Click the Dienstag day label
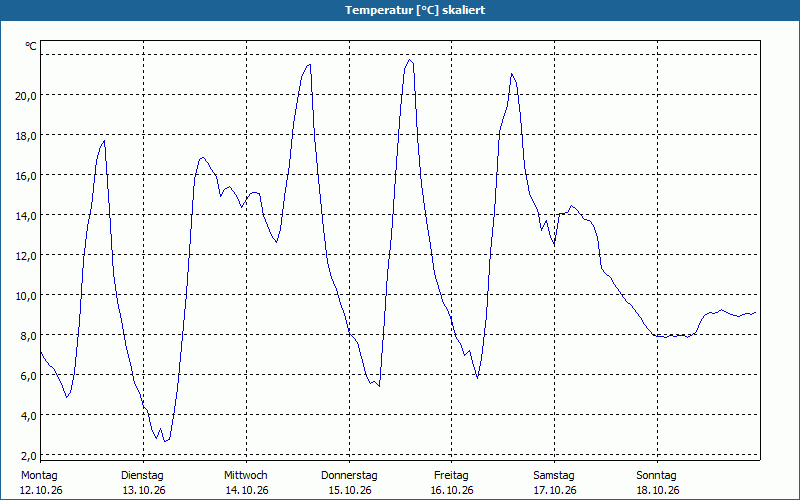Viewport: 800px width, 500px height. [x=142, y=476]
